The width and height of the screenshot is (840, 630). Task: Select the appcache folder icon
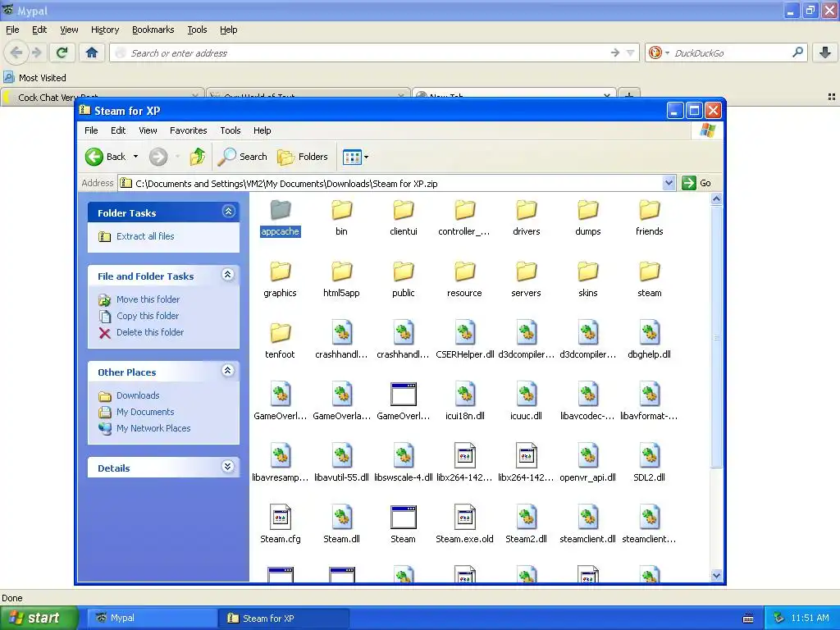(281, 210)
